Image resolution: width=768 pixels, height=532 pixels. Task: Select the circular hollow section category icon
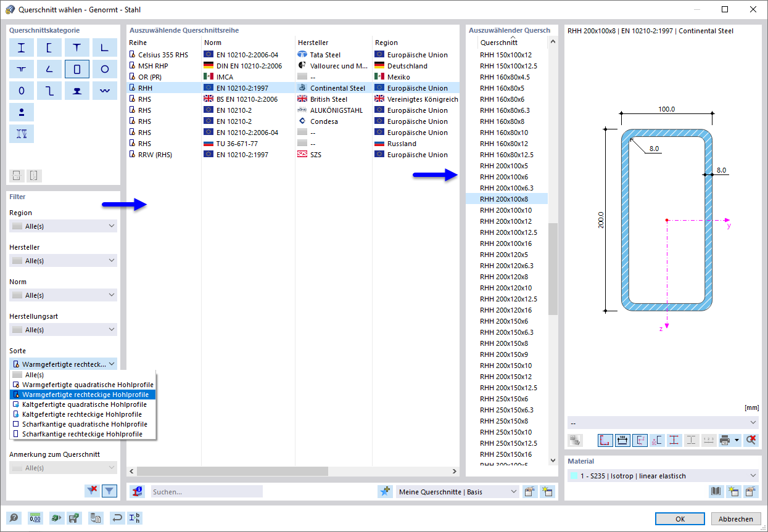(105, 69)
